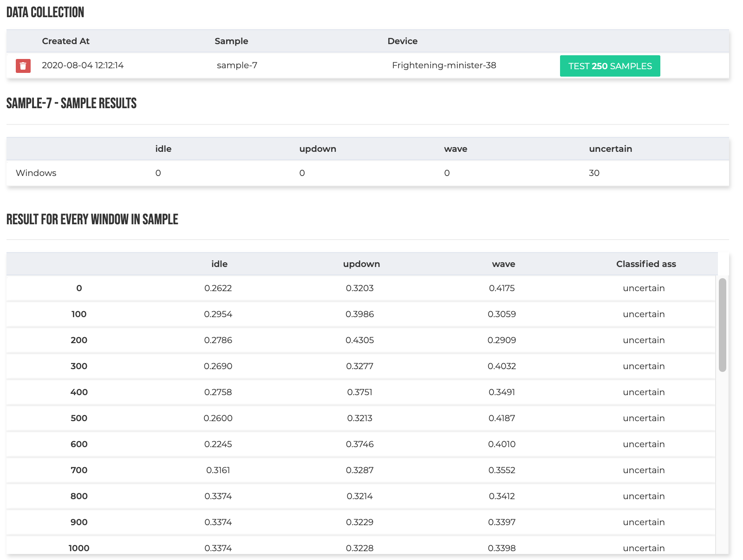Viewport: 743px width, 560px height.
Task: Select the Windows row in sample results
Action: [36, 173]
